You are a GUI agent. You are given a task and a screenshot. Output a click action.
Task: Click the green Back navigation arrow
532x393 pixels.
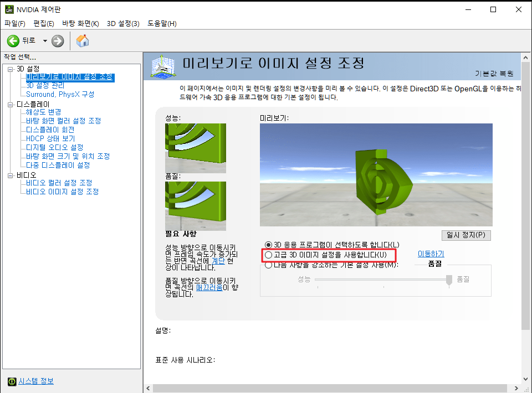[12, 40]
